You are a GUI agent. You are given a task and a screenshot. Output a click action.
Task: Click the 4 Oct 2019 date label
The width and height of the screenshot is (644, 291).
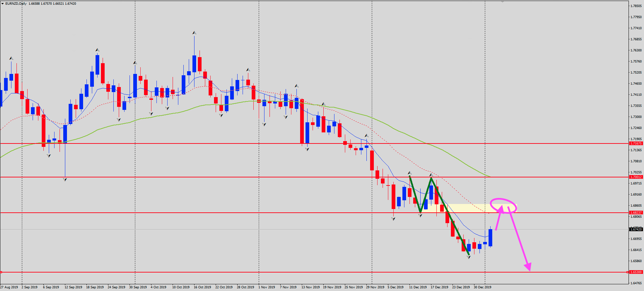click(x=158, y=287)
